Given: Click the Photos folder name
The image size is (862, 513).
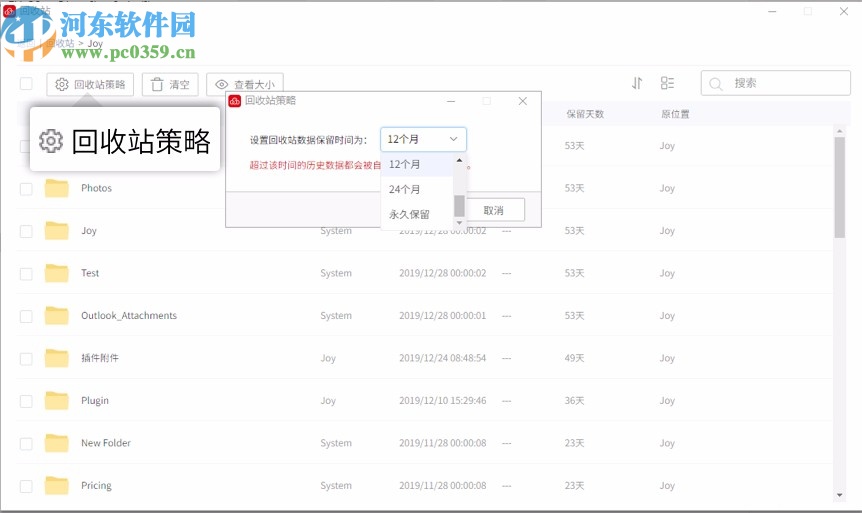Looking at the screenshot, I should [96, 188].
